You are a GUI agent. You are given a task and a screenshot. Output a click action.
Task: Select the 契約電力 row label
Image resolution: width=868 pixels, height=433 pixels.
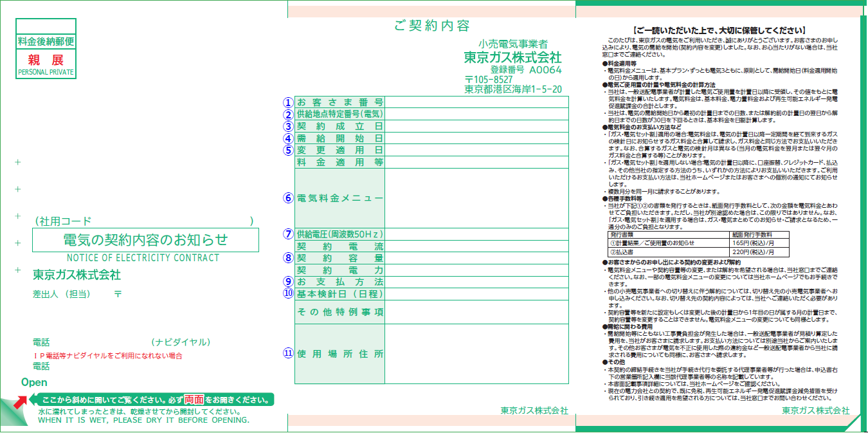(x=339, y=270)
